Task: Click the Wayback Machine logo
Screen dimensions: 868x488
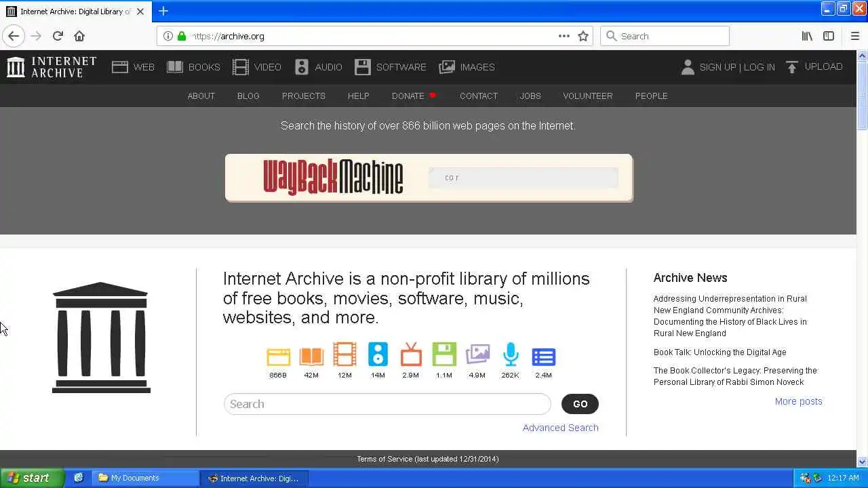Action: 333,178
